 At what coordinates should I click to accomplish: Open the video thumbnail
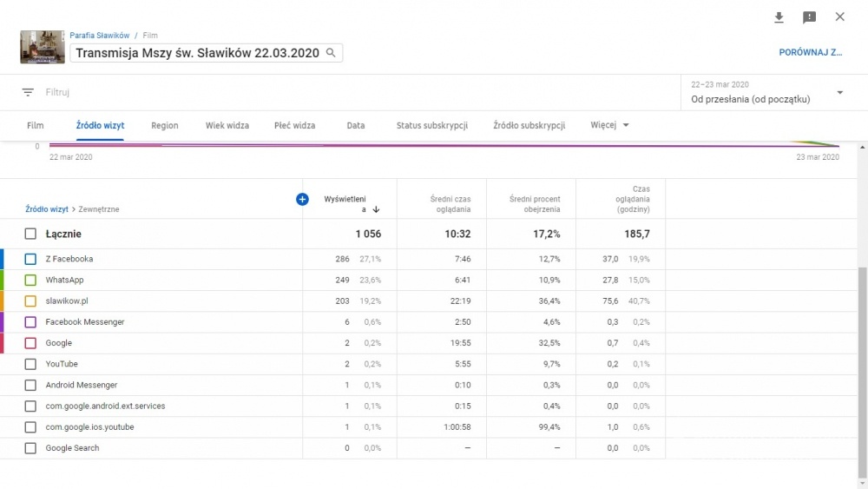(43, 47)
